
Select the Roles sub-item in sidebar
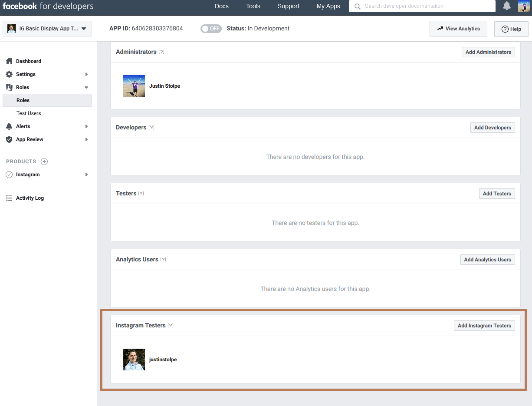[x=47, y=100]
